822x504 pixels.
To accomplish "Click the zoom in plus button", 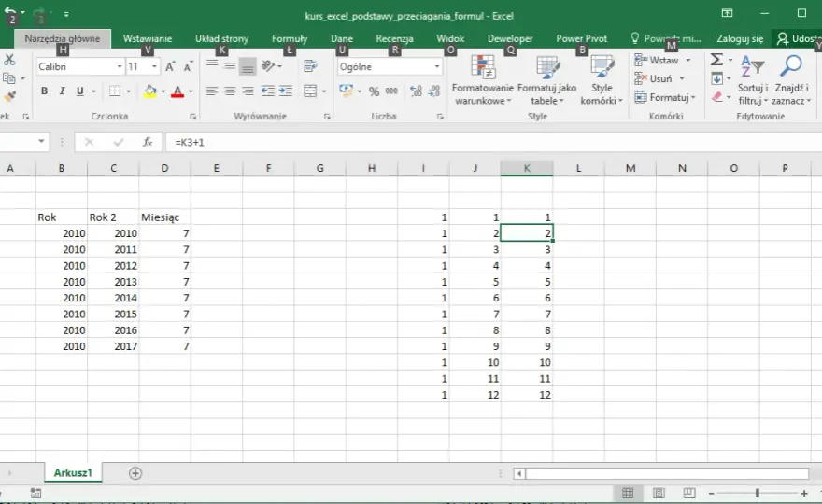I will 803,493.
